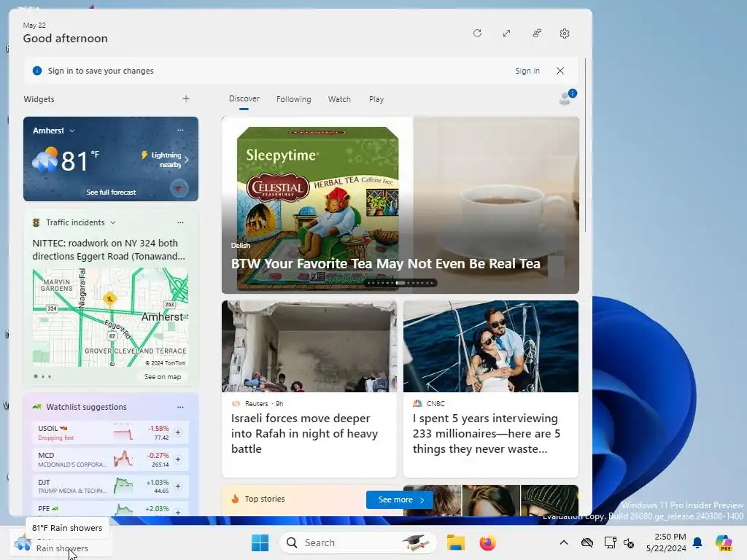747x560 pixels.
Task: Expand widgets board to full view
Action: 506,34
